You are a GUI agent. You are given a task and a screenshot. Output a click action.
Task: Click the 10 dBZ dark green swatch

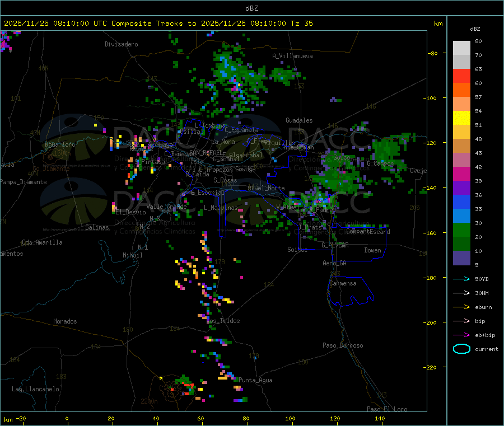click(x=461, y=244)
